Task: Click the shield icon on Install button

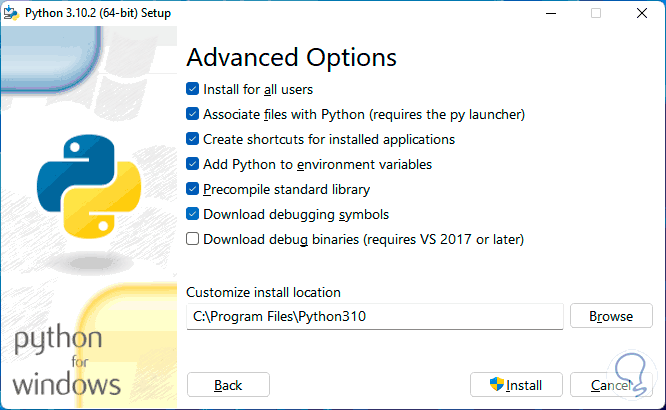Action: 496,385
